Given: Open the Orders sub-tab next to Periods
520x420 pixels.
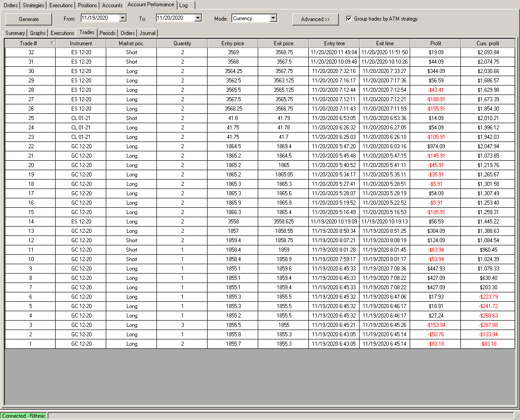Looking at the screenshot, I should tap(128, 33).
